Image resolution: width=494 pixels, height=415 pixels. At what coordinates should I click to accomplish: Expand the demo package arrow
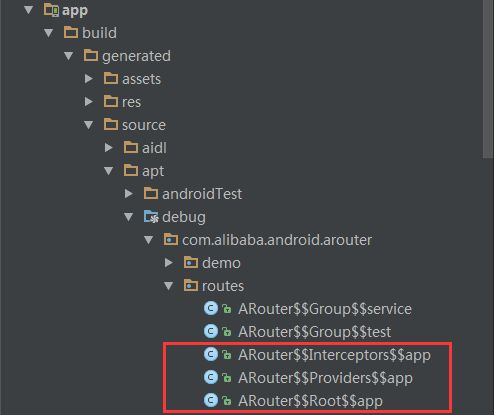(x=169, y=263)
